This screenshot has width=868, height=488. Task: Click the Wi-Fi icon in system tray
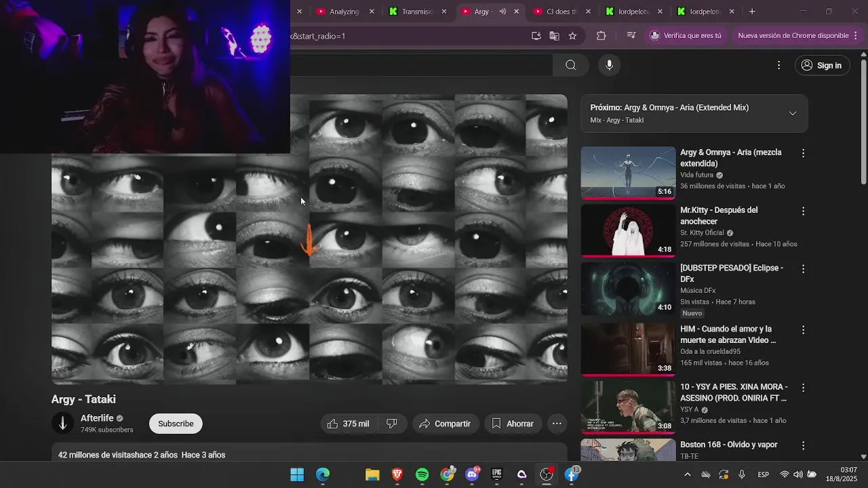(785, 474)
